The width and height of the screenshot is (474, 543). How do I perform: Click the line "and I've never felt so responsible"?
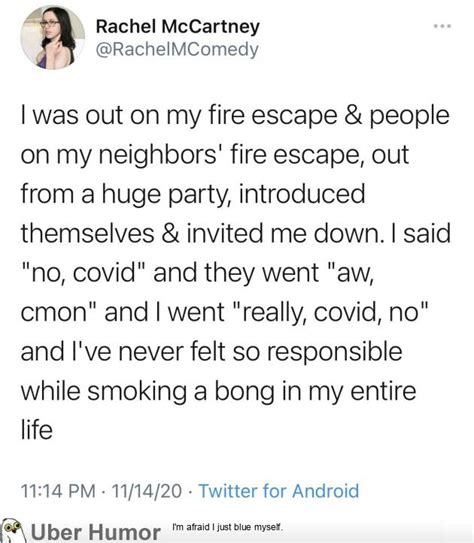pos(212,351)
